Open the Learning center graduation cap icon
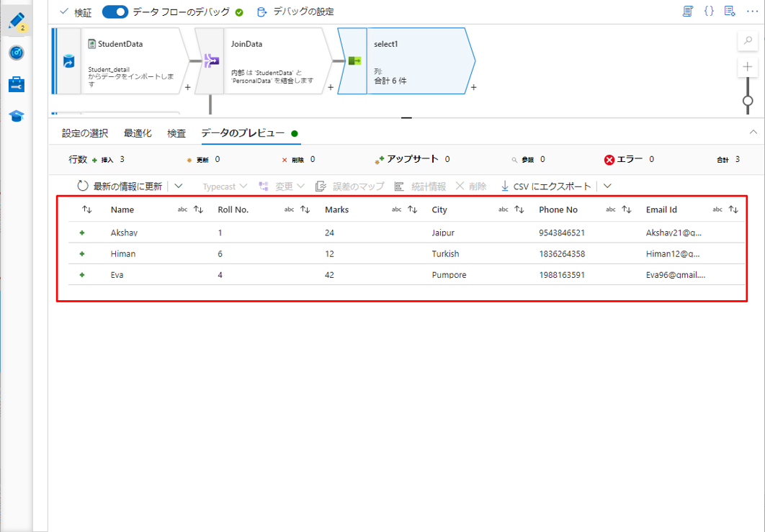Image resolution: width=765 pixels, height=532 pixels. coord(17,116)
